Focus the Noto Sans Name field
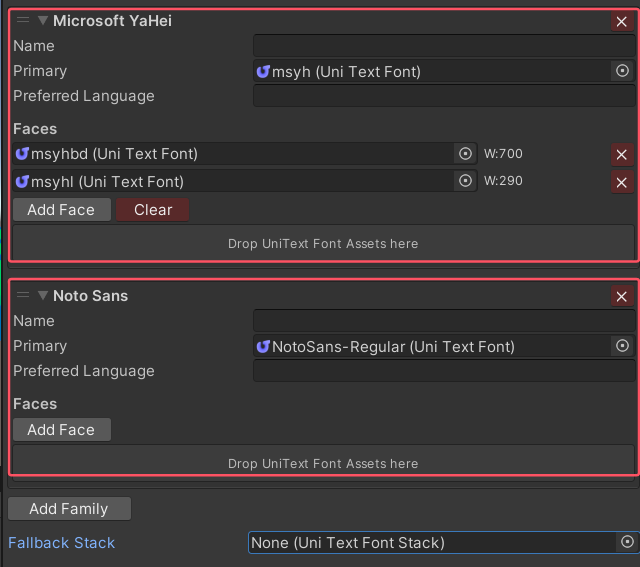This screenshot has height=567, width=640. coord(444,321)
